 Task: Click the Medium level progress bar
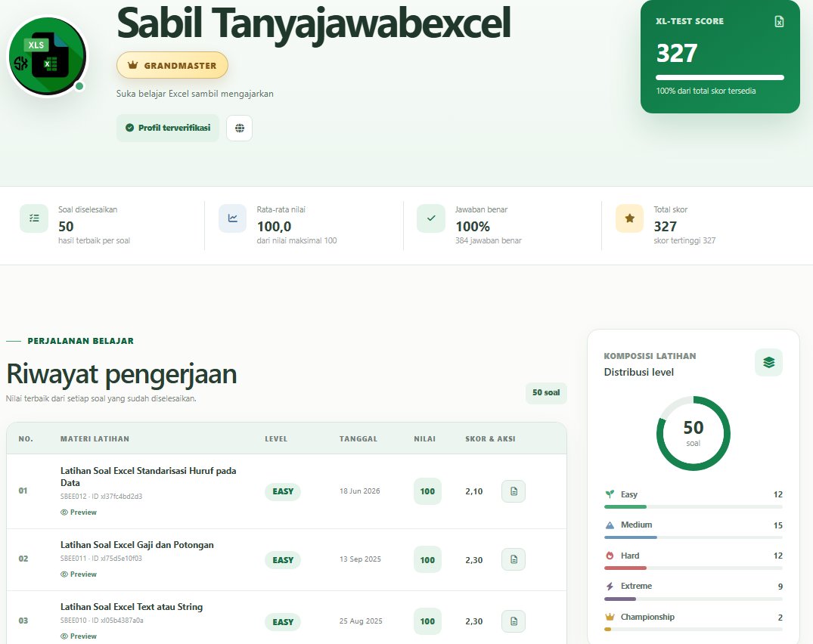(x=694, y=537)
